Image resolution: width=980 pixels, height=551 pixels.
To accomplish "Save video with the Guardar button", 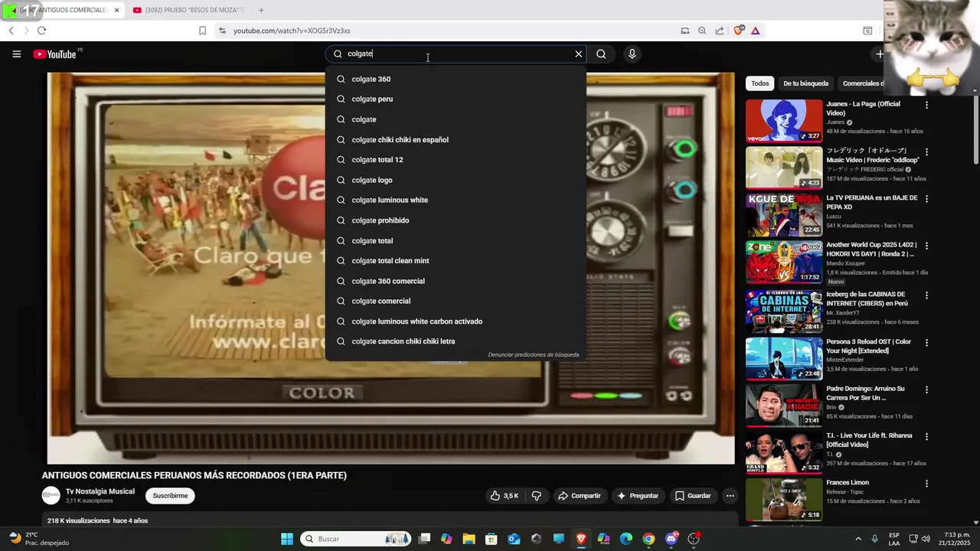I will tap(693, 496).
